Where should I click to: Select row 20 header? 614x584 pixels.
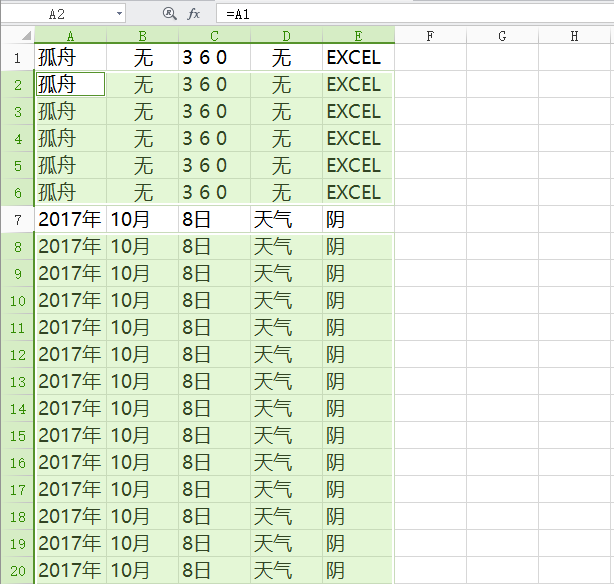(x=17, y=570)
